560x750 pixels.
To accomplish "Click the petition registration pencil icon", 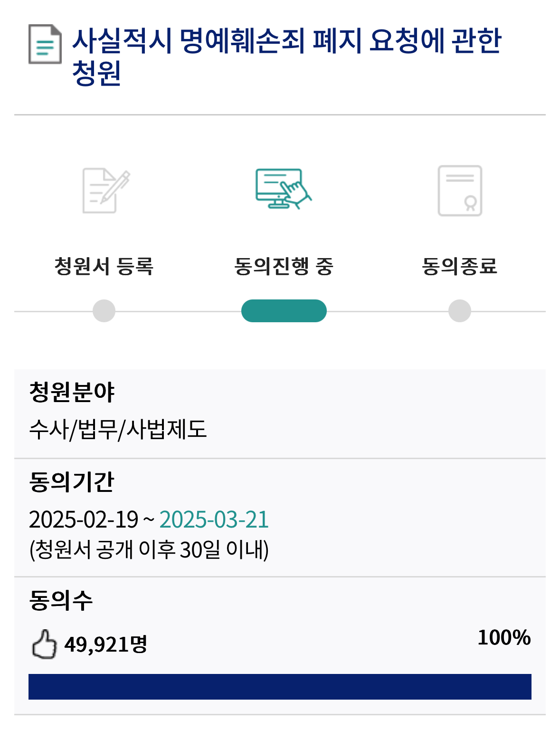I will 105,191.
